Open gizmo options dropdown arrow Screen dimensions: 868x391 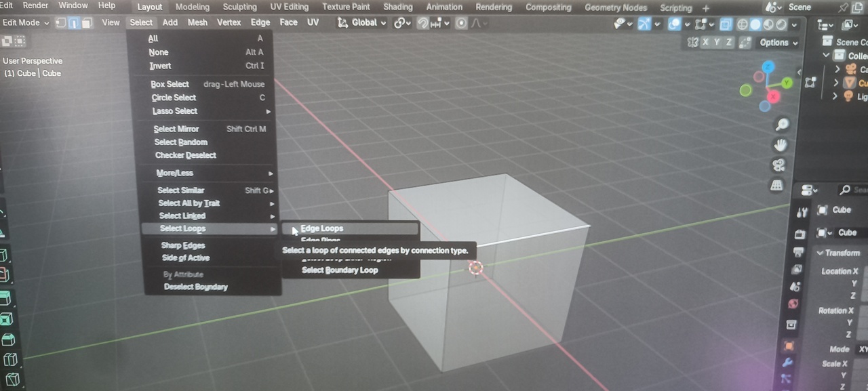(x=657, y=24)
